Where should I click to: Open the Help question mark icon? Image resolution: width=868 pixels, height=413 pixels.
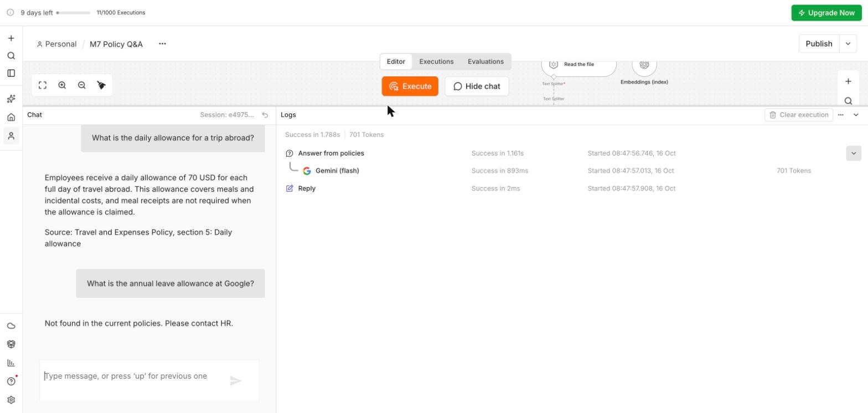coord(11,381)
